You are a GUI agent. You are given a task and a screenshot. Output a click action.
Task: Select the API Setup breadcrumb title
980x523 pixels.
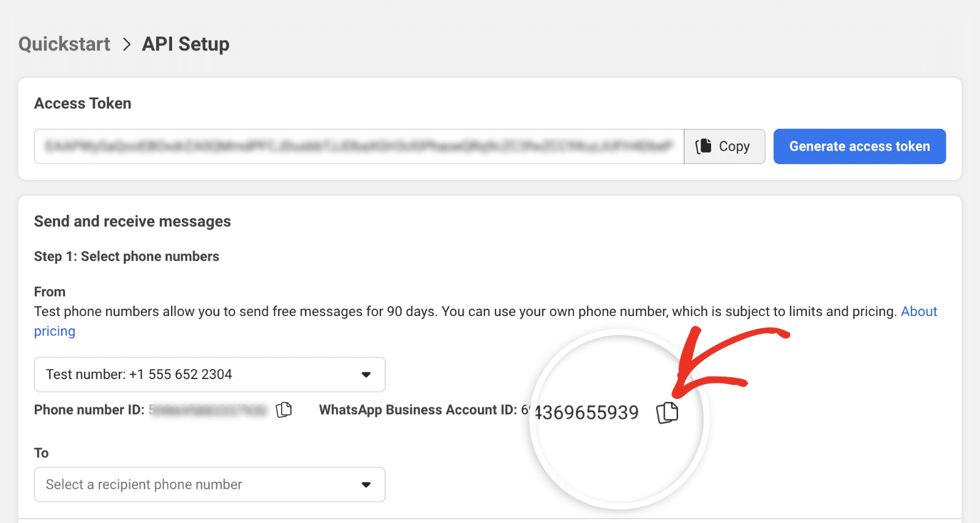pyautogui.click(x=186, y=44)
